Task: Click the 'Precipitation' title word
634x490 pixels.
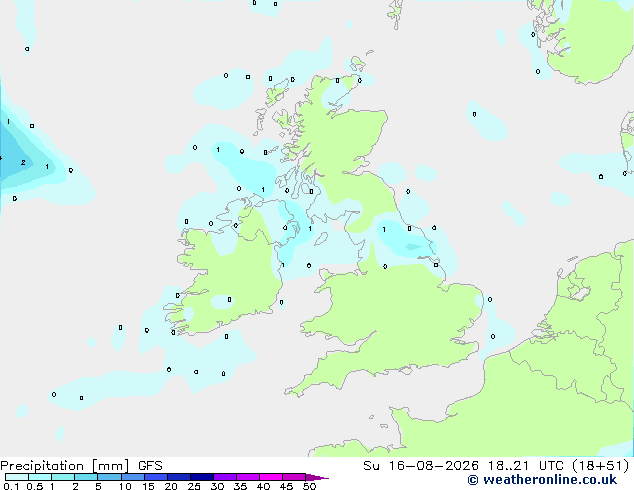Action: click(x=42, y=466)
